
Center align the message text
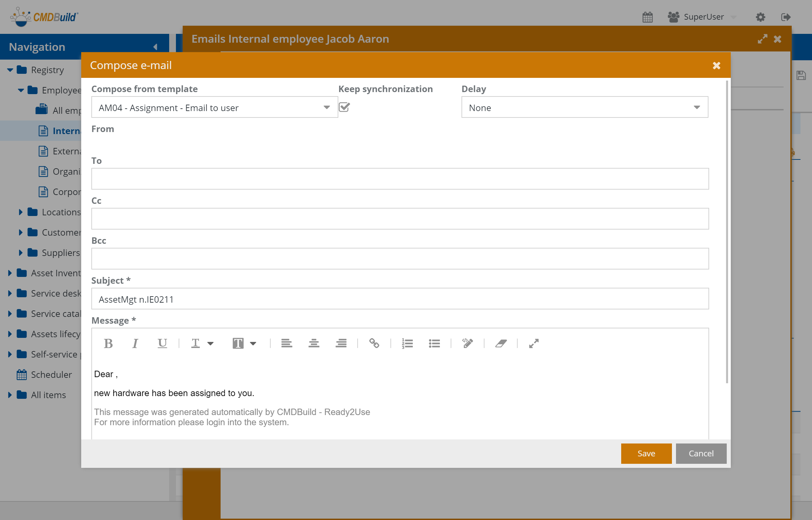tap(314, 344)
